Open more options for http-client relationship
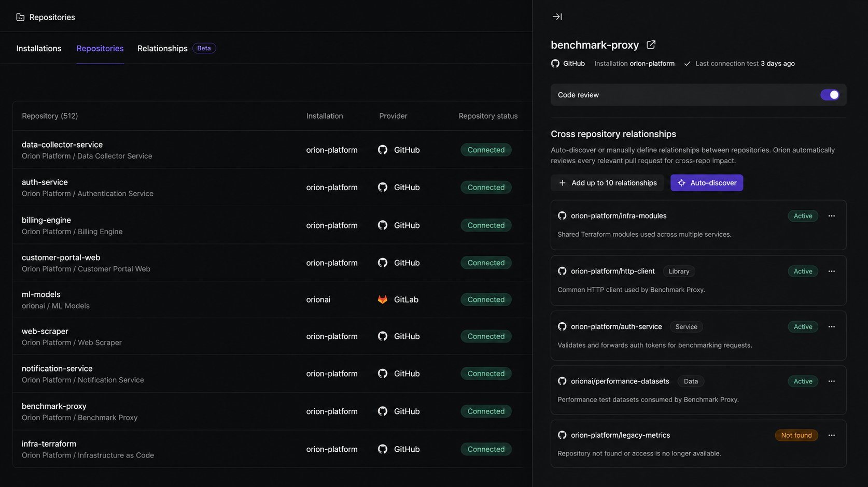The height and width of the screenshot is (487, 868). coord(832,271)
